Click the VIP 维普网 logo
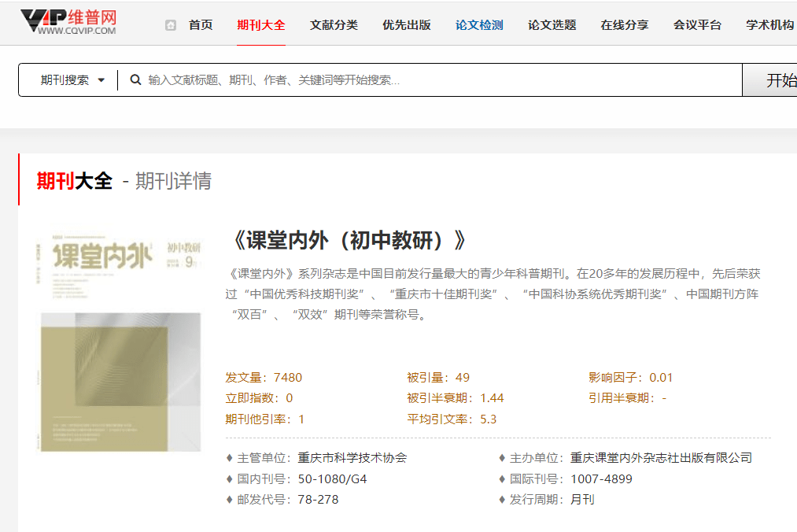797x532 pixels. pyautogui.click(x=68, y=22)
